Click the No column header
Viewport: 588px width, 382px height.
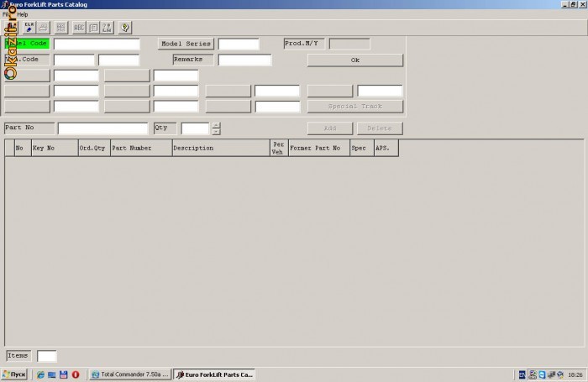tap(23, 148)
